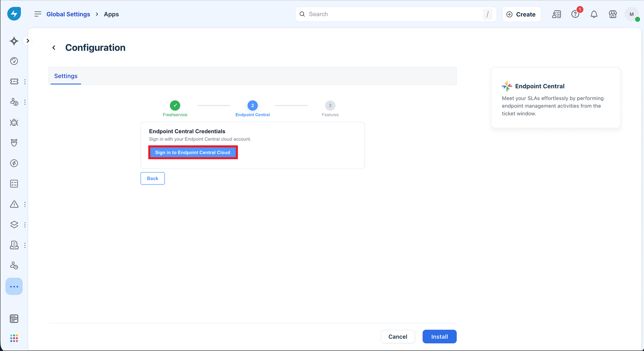
Task: Expand the sidebar with the chevron arrow
Action: click(28, 41)
